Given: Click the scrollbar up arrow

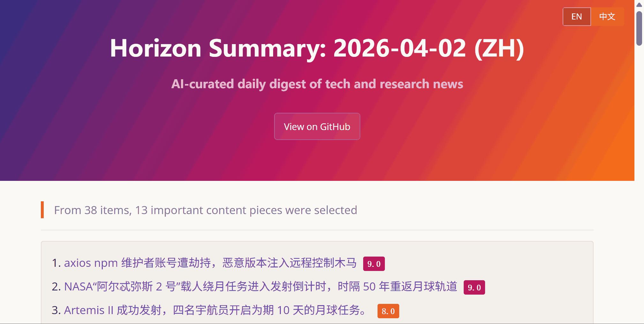Looking at the screenshot, I should click(x=639, y=4).
